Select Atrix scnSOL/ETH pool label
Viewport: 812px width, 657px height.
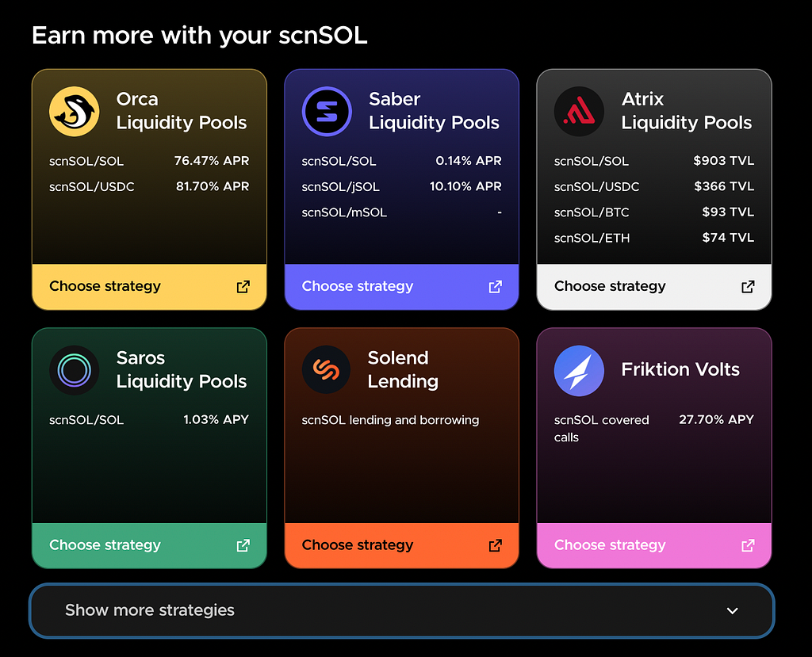592,239
